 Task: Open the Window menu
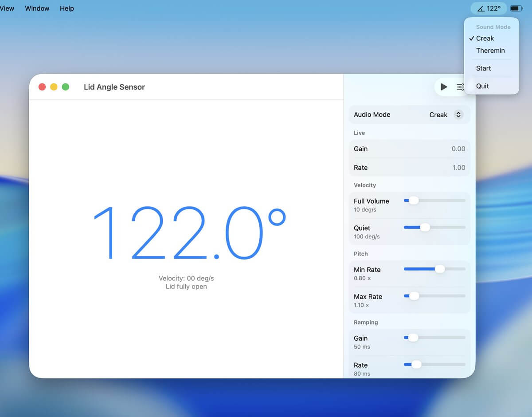coord(37,8)
